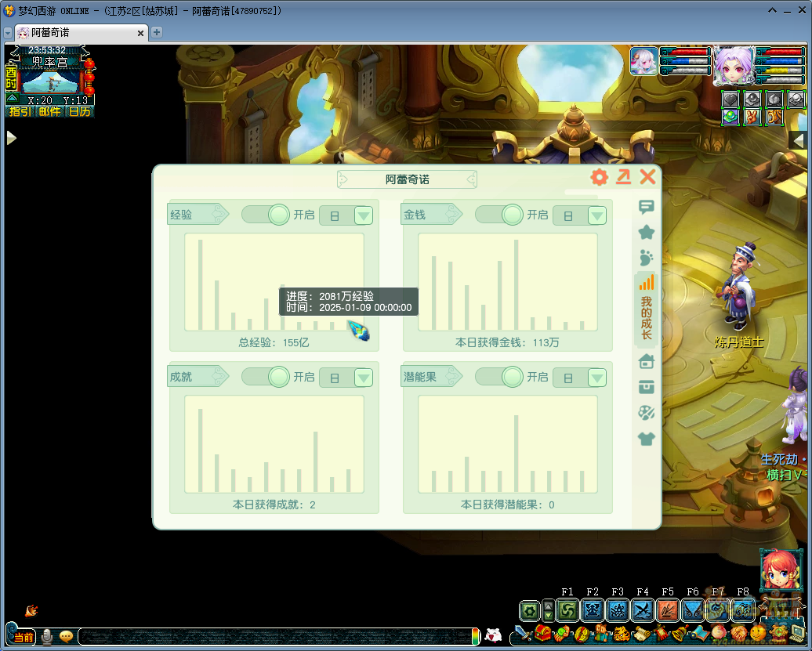Toggle the 潜能果 chart switch
This screenshot has width=812, height=651.
pos(500,377)
